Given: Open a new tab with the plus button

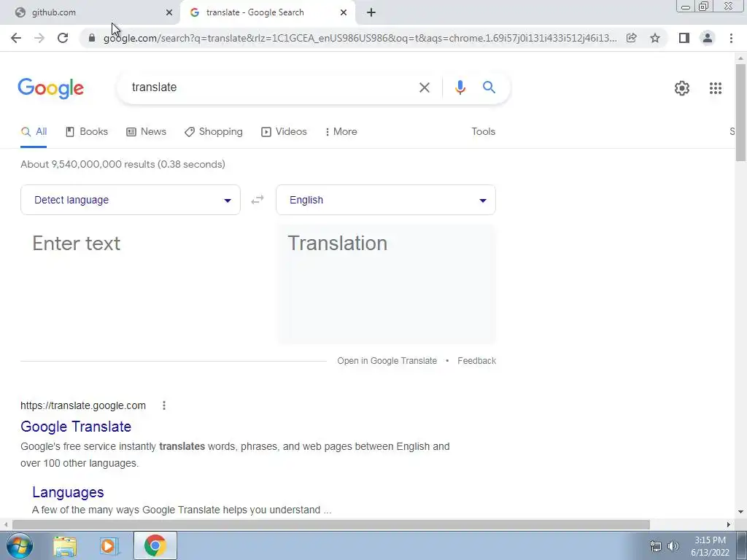Looking at the screenshot, I should [x=371, y=12].
